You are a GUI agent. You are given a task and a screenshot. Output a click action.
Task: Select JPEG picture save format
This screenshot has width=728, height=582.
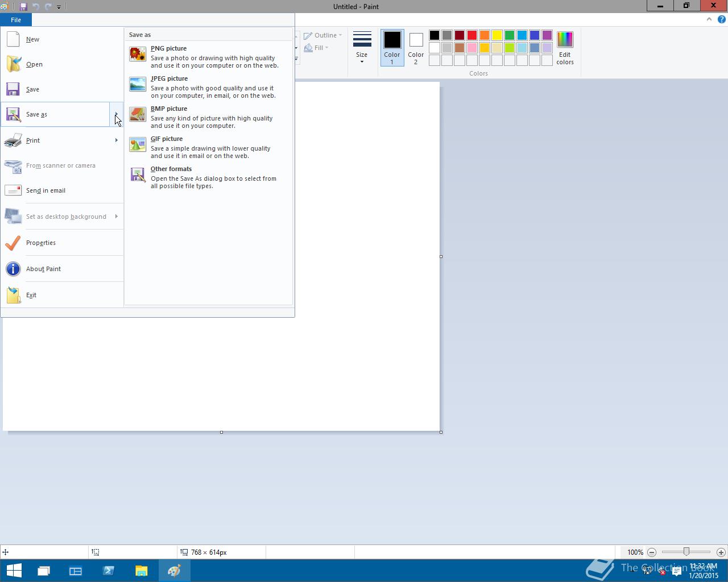(x=208, y=87)
